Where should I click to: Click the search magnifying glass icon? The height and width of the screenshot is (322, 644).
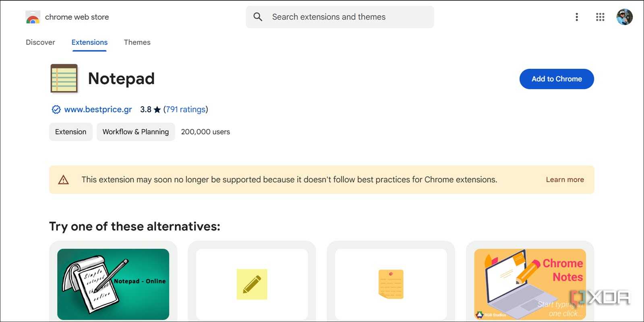point(258,17)
